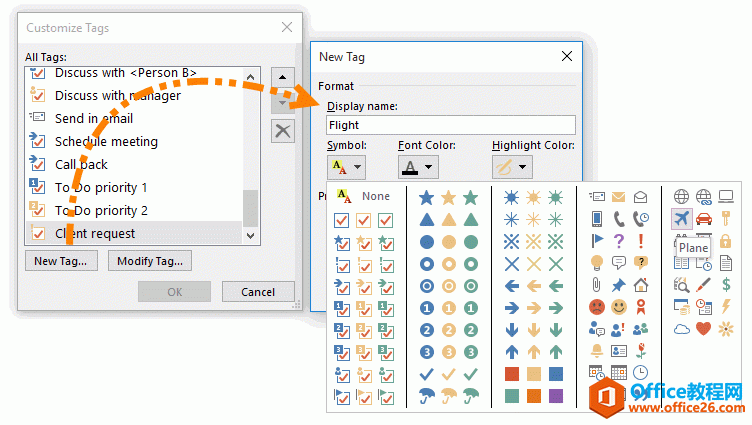The width and height of the screenshot is (752, 425).
Task: Choose the plain green checkbox symbol
Action: [x=386, y=220]
